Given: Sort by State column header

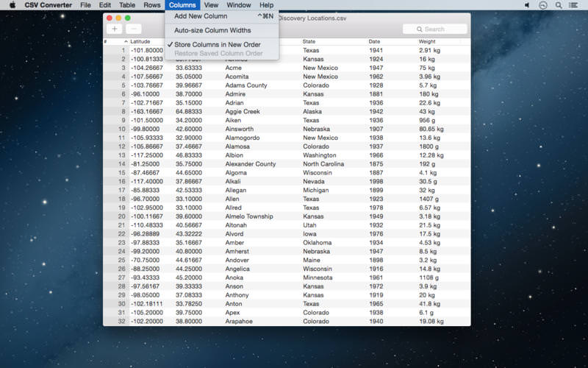Looking at the screenshot, I should point(309,41).
